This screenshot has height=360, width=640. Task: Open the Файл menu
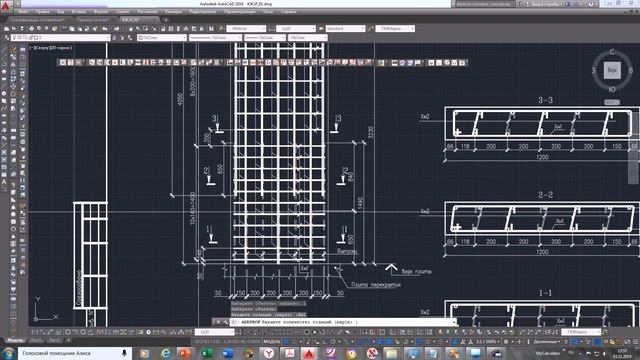point(23,12)
